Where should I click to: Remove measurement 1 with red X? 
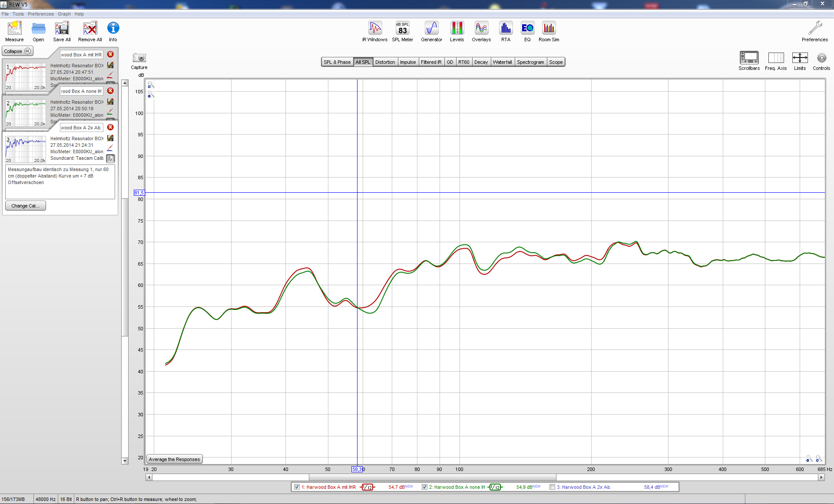click(110, 54)
